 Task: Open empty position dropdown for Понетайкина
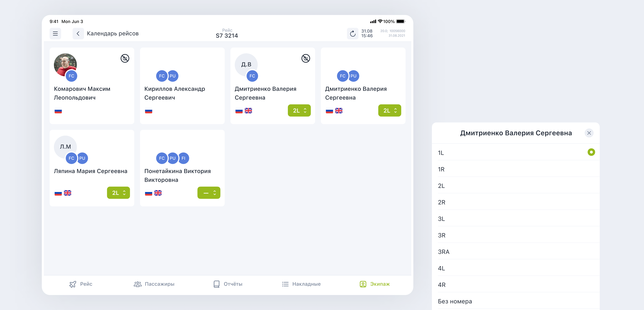(x=209, y=193)
